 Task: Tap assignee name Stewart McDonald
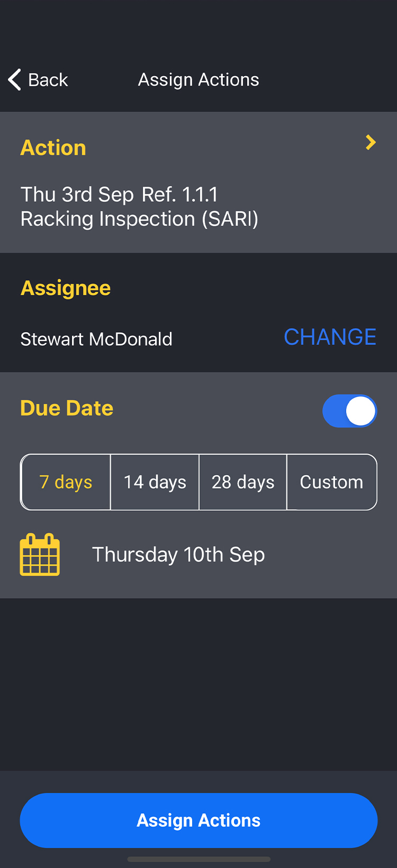96,339
